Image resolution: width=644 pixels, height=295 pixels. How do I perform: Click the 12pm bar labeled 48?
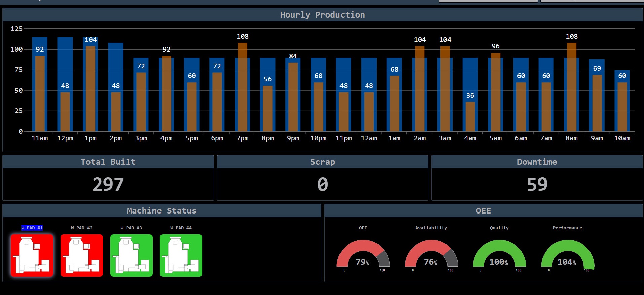[x=65, y=111]
